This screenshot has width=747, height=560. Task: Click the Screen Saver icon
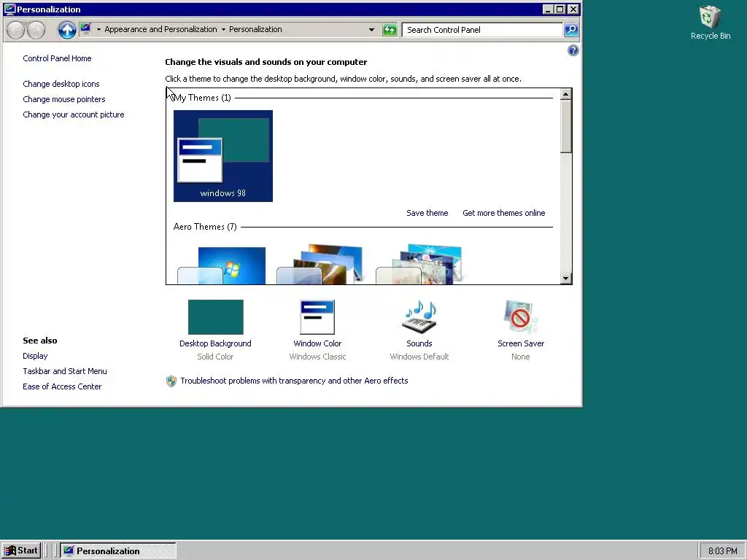(520, 316)
